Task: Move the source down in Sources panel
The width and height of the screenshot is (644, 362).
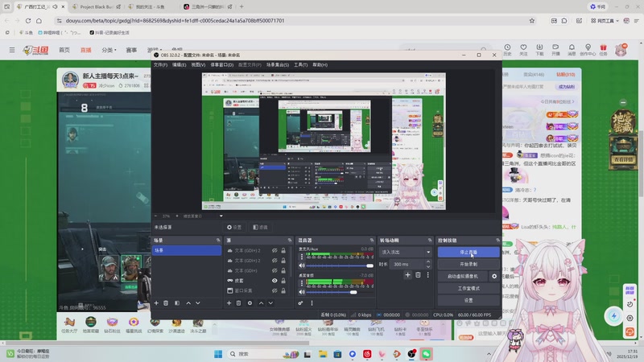Action: click(270, 303)
